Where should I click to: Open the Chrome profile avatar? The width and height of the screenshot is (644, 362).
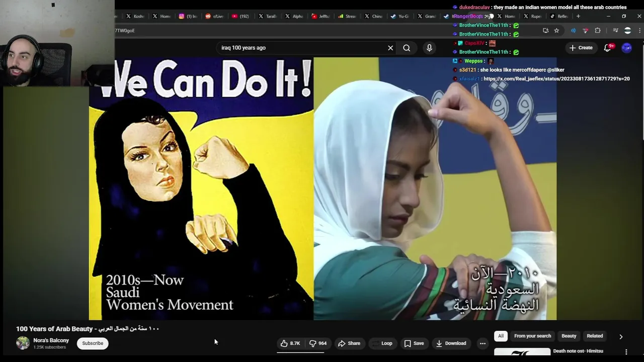click(x=627, y=31)
